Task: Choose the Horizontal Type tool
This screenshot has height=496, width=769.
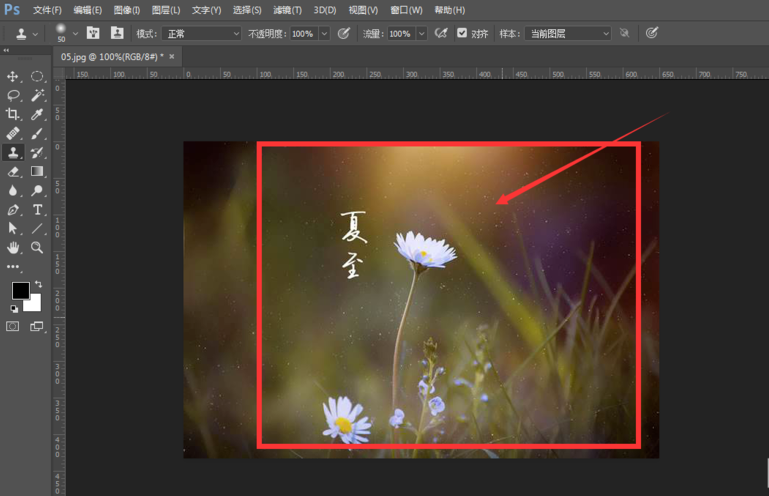Action: (37, 210)
